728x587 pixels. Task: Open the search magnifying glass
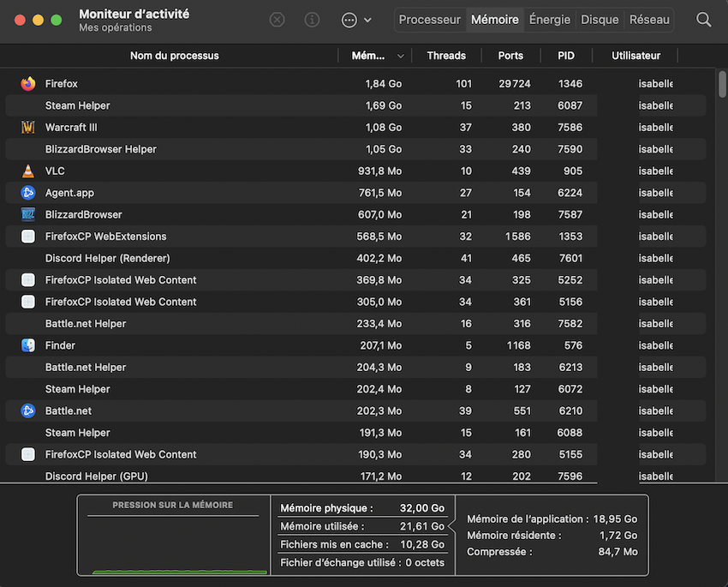click(x=703, y=20)
